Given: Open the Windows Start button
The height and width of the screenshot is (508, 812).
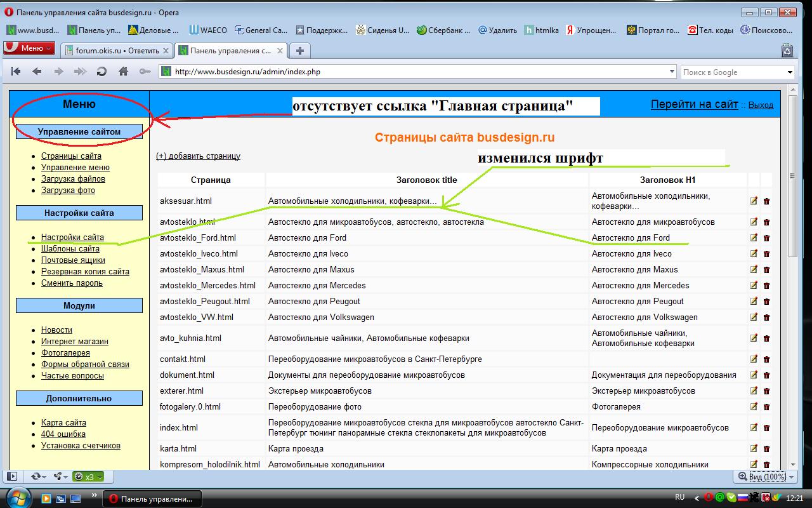Looking at the screenshot, I should [17, 497].
